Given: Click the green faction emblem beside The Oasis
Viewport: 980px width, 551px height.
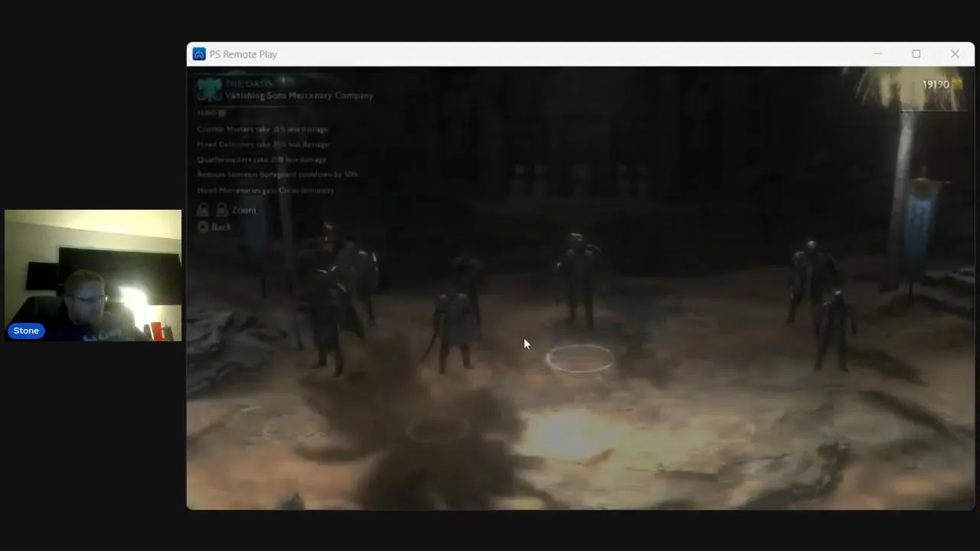Looking at the screenshot, I should 209,90.
